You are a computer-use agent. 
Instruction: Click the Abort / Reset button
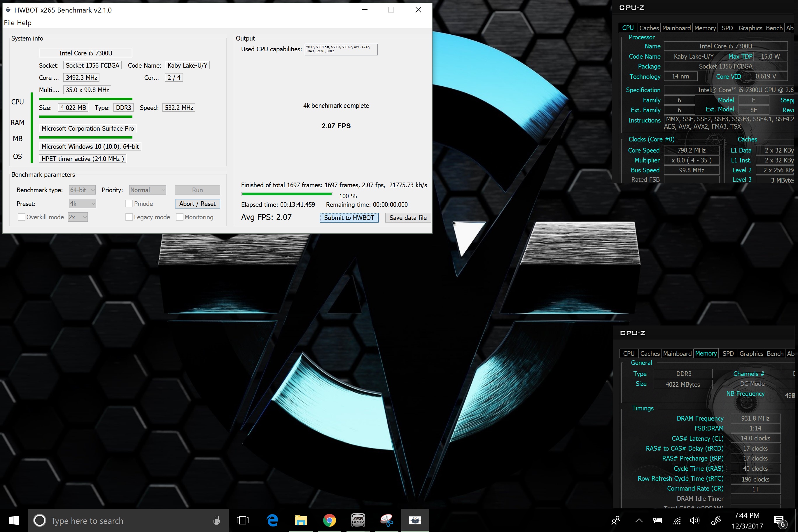coord(197,204)
